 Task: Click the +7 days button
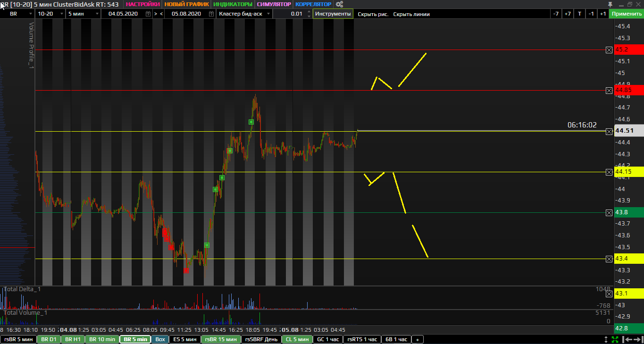[568, 14]
